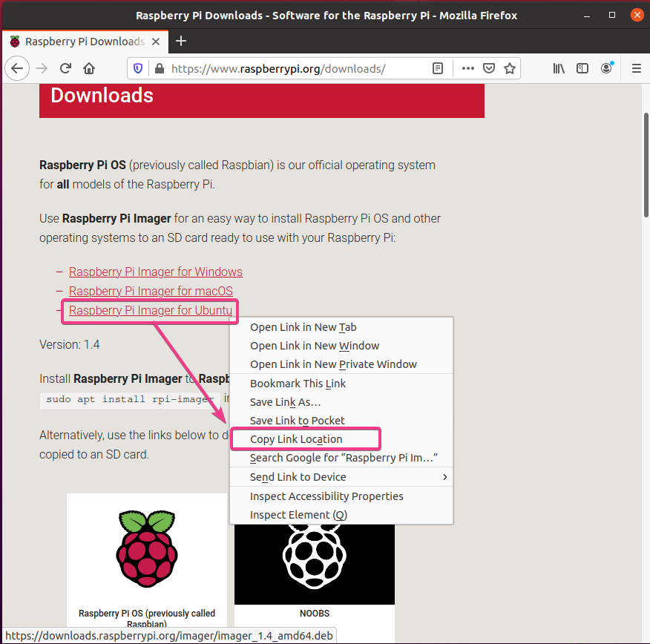Open the Library view icon
650x644 pixels.
pos(559,68)
